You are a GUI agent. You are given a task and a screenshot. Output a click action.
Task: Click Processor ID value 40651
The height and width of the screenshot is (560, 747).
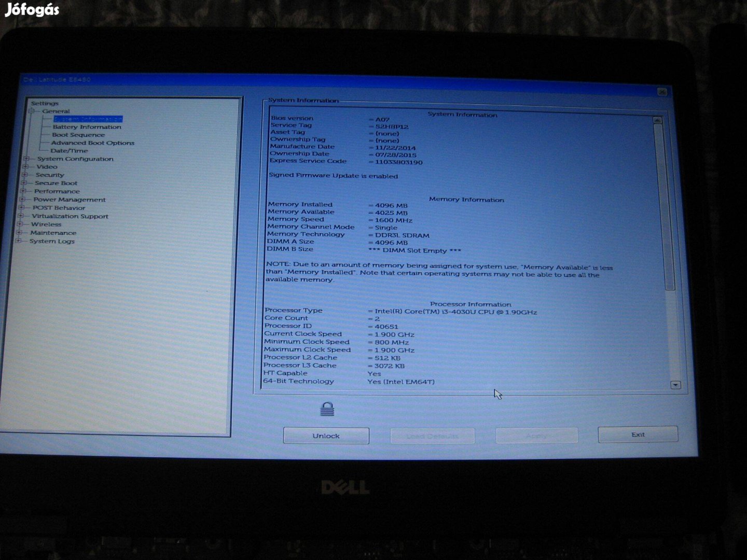pyautogui.click(x=386, y=327)
